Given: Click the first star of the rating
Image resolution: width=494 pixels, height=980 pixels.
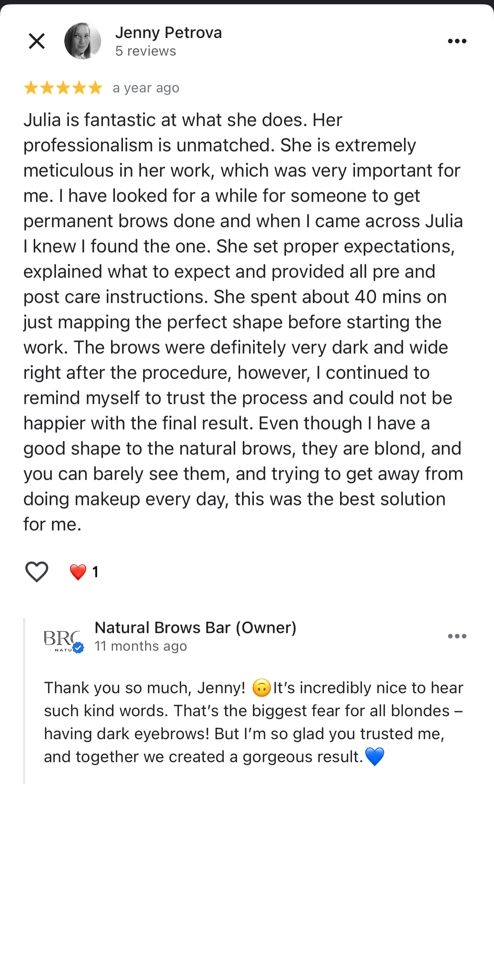Looking at the screenshot, I should pos(32,87).
